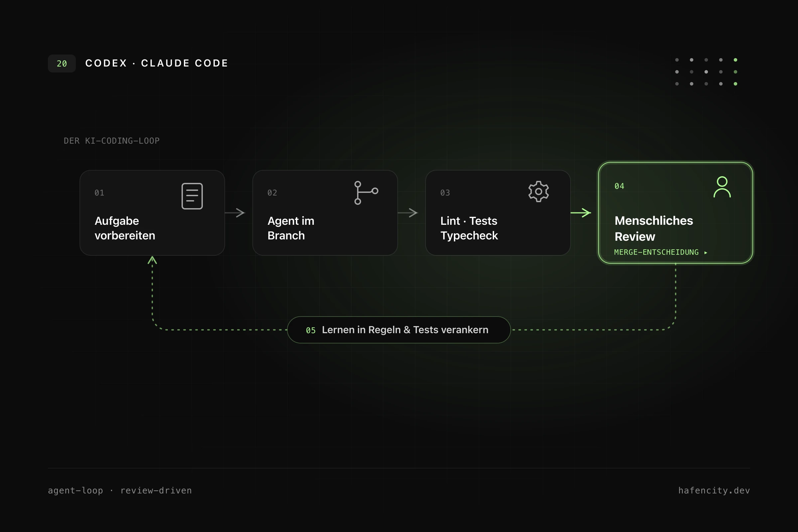Click the person icon in card 04
The image size is (798, 532).
(x=722, y=187)
